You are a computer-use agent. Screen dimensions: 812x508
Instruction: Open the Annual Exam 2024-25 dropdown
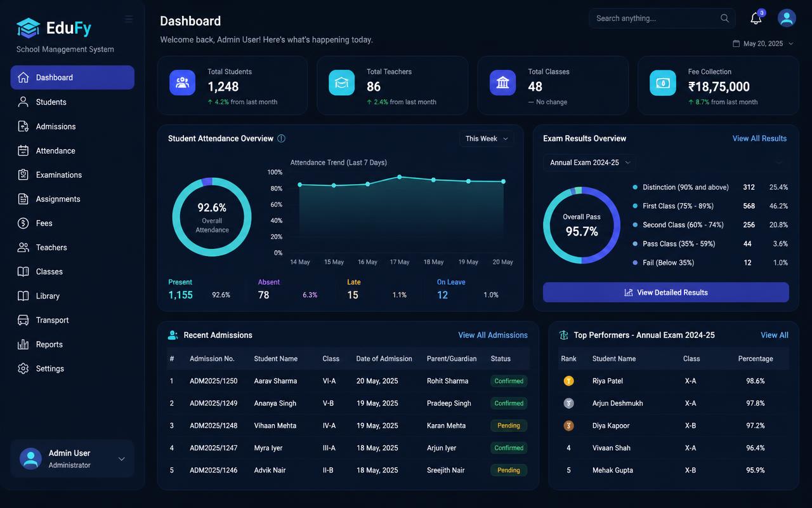click(x=589, y=163)
